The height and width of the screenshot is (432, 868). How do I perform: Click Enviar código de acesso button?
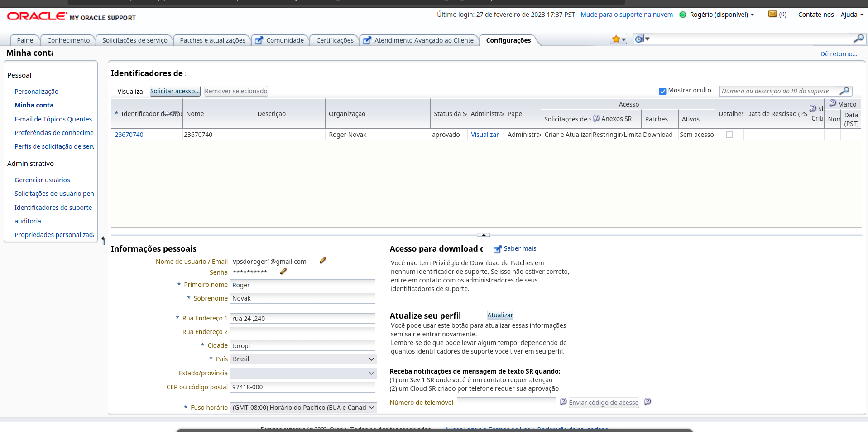(x=604, y=403)
